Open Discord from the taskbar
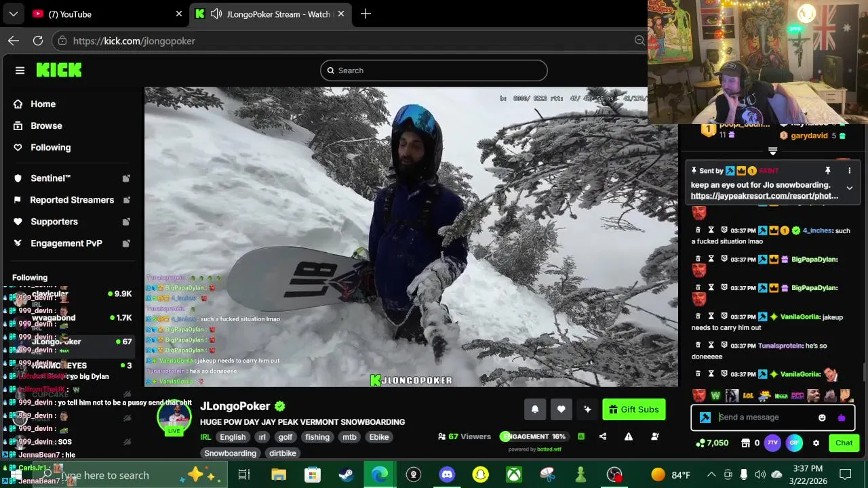 coord(447,474)
